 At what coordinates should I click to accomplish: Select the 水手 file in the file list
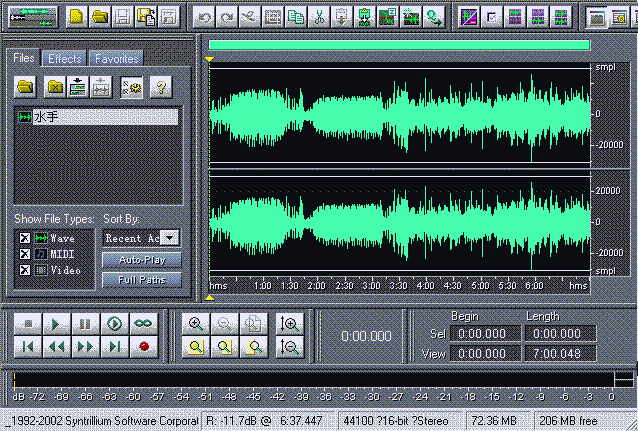(x=98, y=117)
